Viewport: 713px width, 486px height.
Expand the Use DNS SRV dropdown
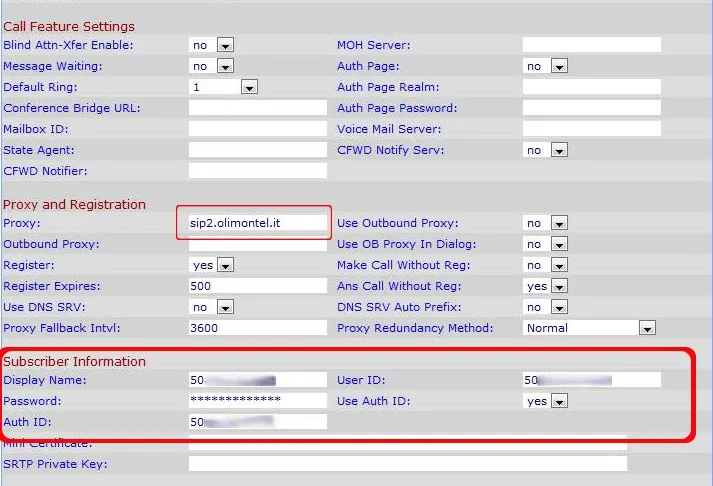coord(211,307)
